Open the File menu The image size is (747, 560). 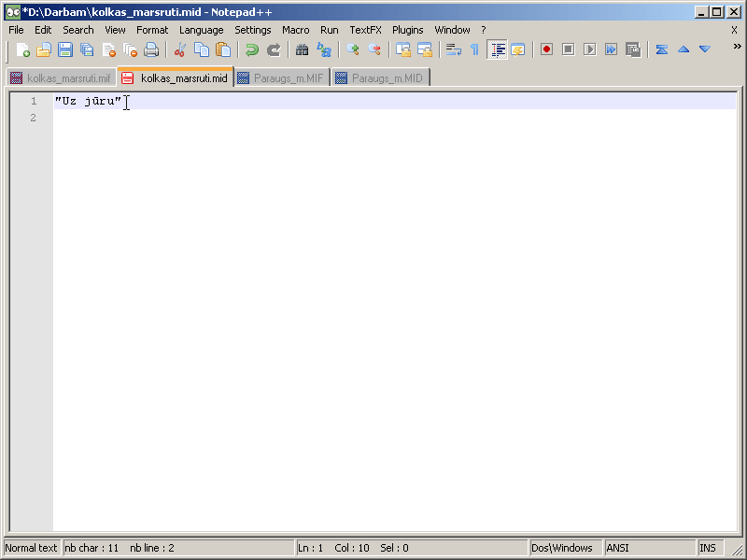coord(16,30)
